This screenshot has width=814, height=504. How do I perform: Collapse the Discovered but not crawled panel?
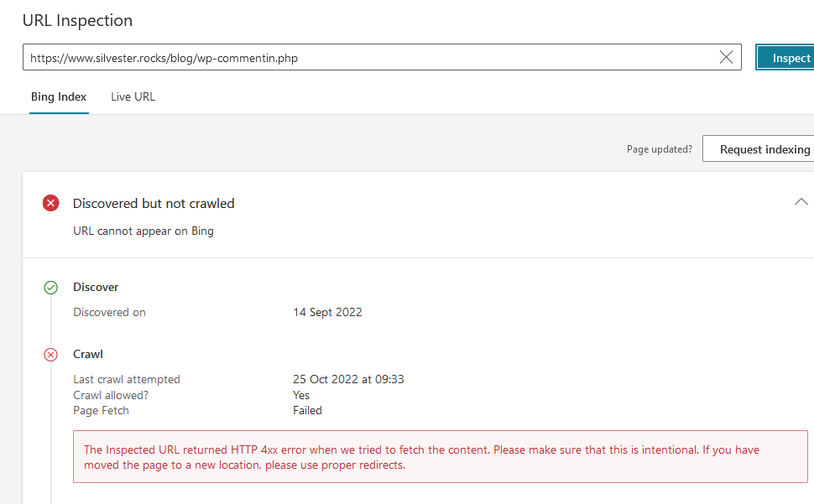coord(801,202)
